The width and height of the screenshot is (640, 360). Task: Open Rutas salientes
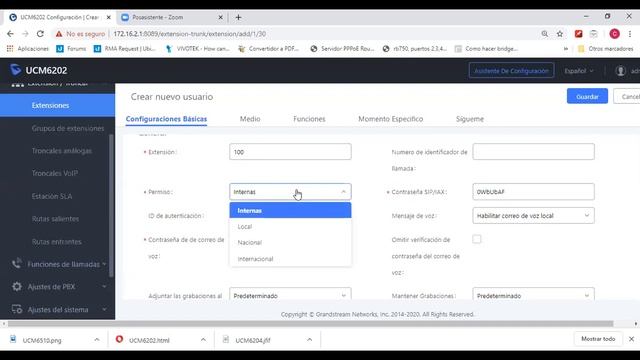coord(55,219)
